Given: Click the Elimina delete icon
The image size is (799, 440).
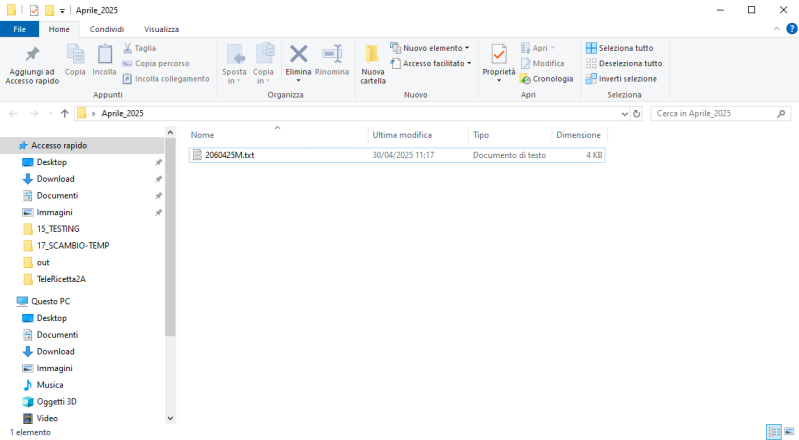Looking at the screenshot, I should (298, 55).
